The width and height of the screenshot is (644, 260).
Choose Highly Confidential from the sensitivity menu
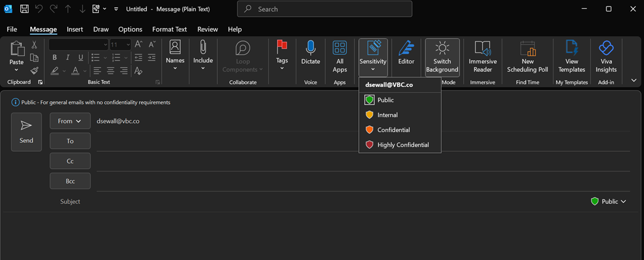(402, 145)
